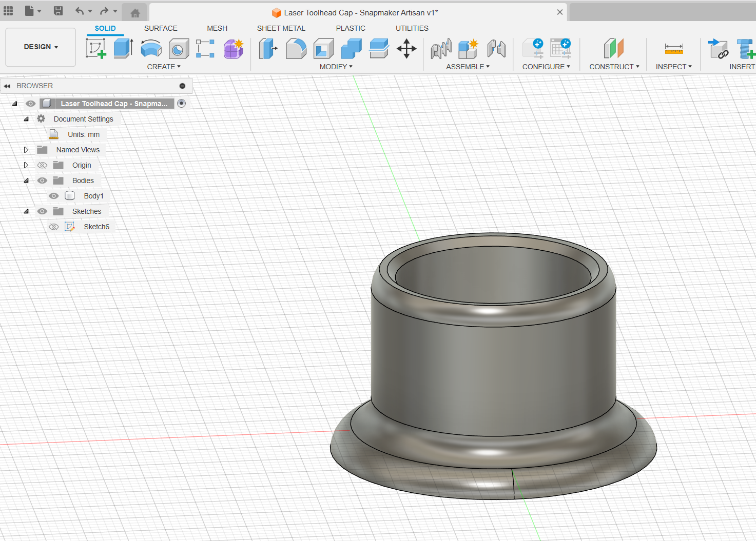Select the Create Form tool
756x541 pixels.
tap(234, 49)
